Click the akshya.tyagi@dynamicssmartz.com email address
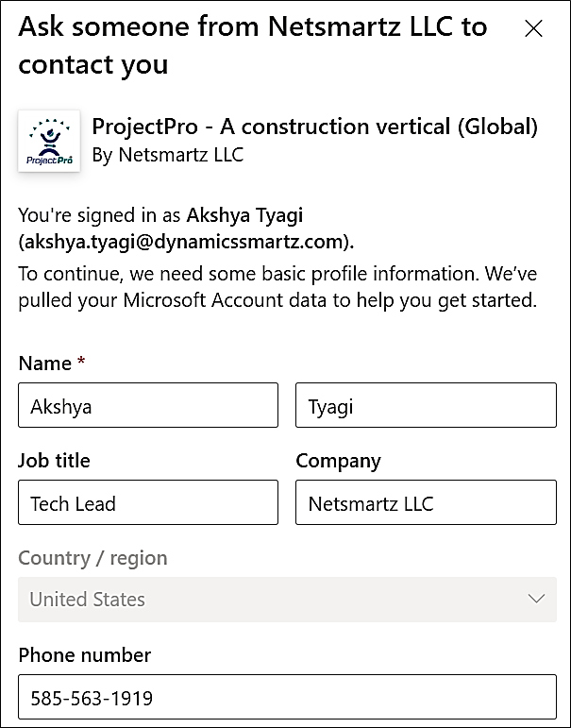Screen dimensions: 571x728 [x=185, y=242]
